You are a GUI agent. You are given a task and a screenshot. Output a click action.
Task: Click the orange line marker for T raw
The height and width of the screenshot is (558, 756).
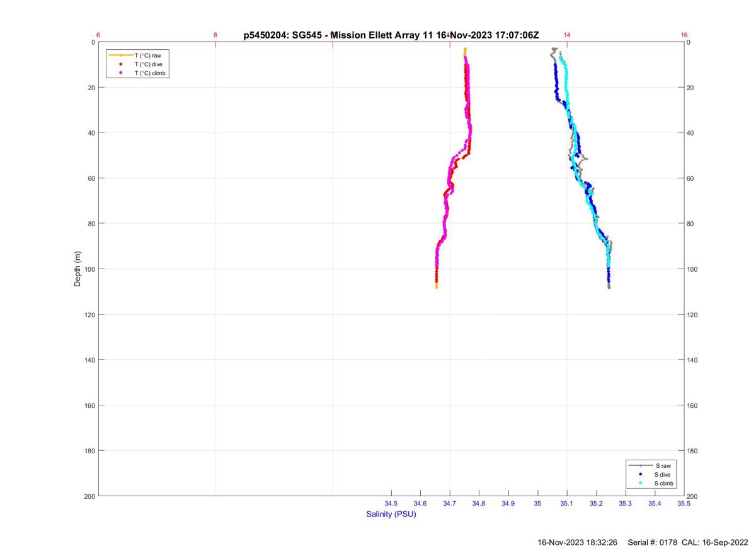pos(120,55)
